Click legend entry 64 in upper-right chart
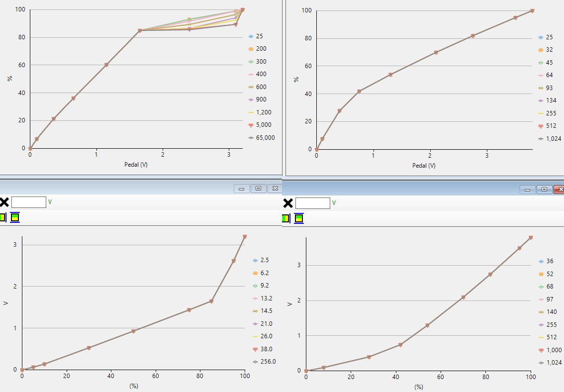564x392 pixels. tap(546, 75)
